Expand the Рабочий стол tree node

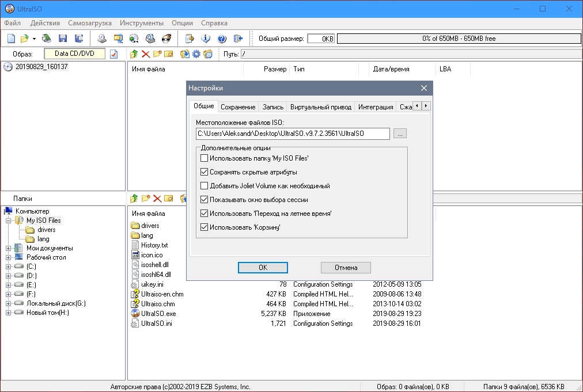(8, 257)
